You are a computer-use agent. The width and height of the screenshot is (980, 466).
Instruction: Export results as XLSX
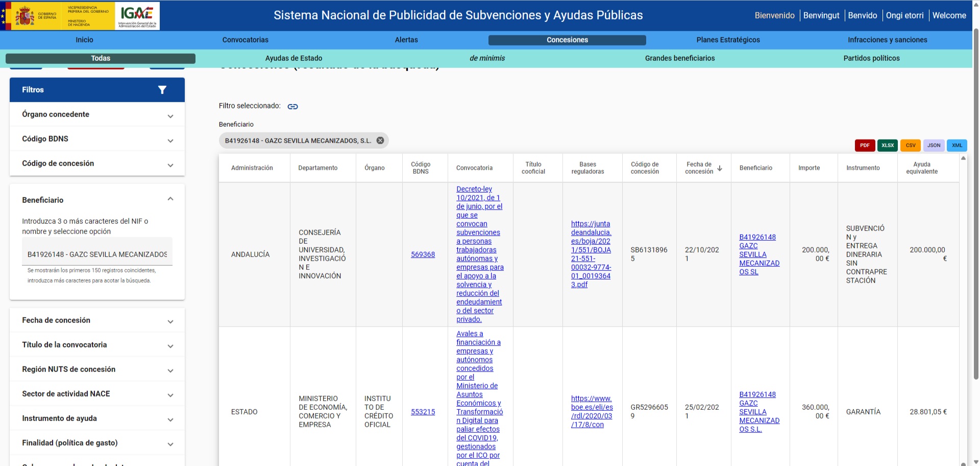(x=888, y=146)
